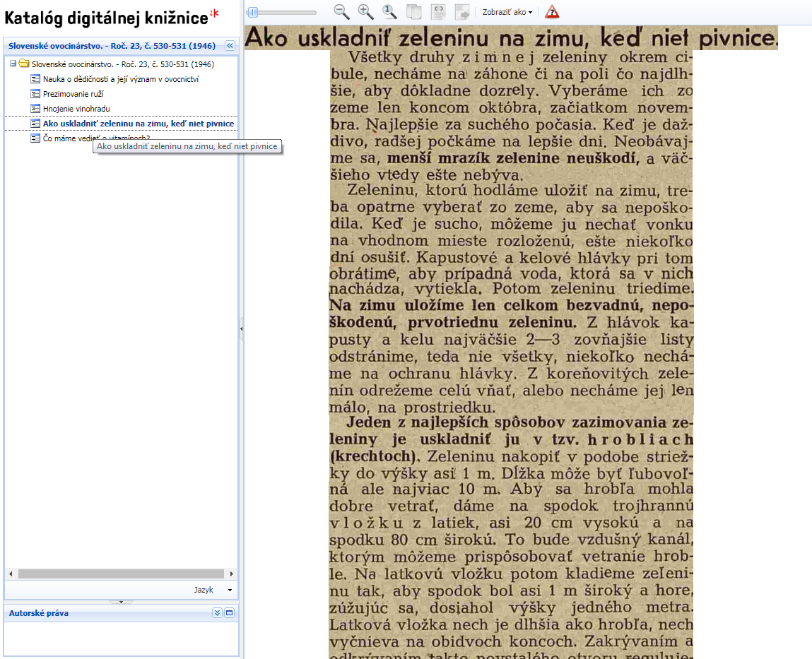Click the zoom in magnifier icon
This screenshot has height=659, width=812.
click(x=365, y=11)
